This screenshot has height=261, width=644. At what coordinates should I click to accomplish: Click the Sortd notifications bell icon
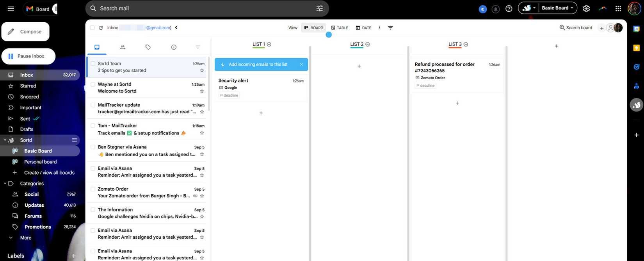(x=495, y=9)
